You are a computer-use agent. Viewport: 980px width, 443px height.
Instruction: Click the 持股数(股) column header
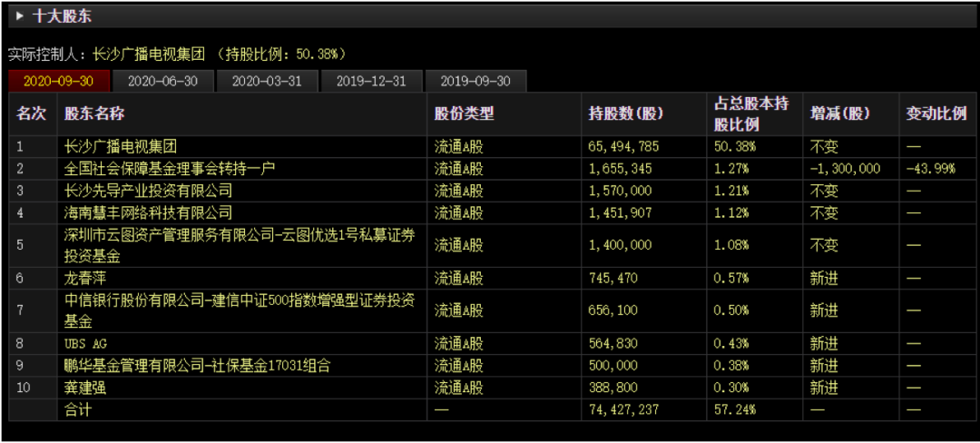coord(625,113)
